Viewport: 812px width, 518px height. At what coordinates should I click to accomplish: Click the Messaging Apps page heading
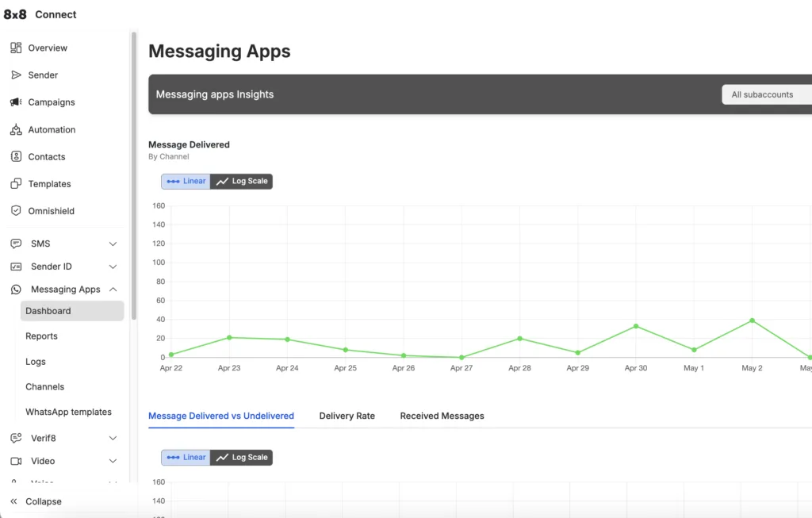click(x=220, y=52)
